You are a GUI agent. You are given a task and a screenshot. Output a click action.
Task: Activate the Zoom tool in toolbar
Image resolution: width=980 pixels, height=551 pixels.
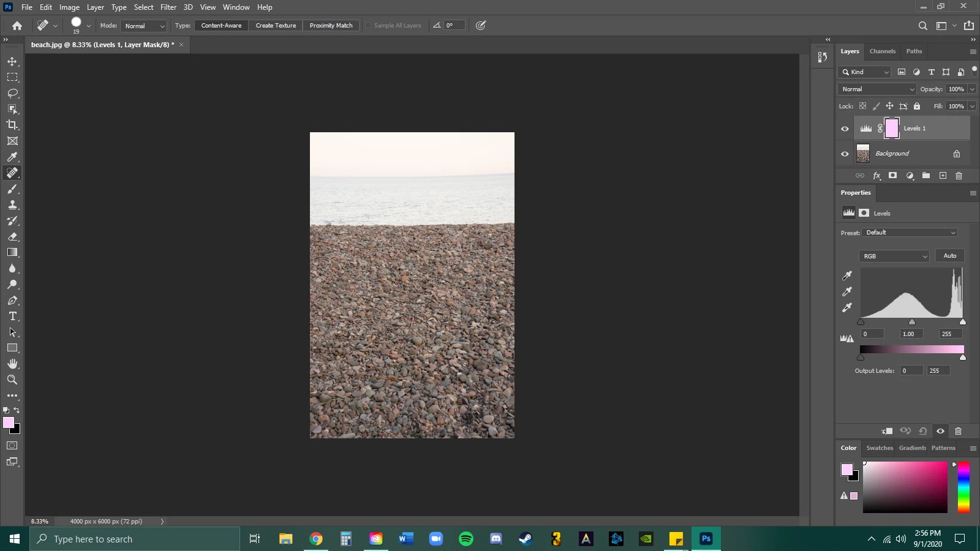12,380
